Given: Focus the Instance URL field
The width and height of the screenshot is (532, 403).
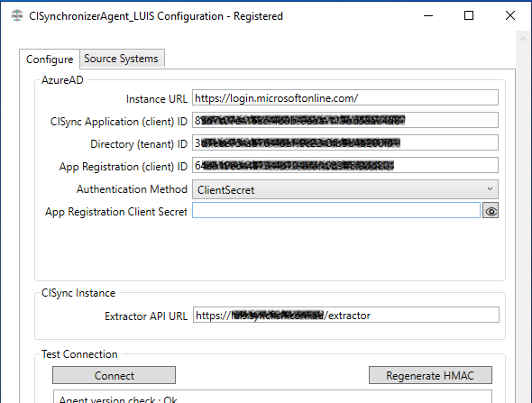Looking at the screenshot, I should [x=345, y=97].
